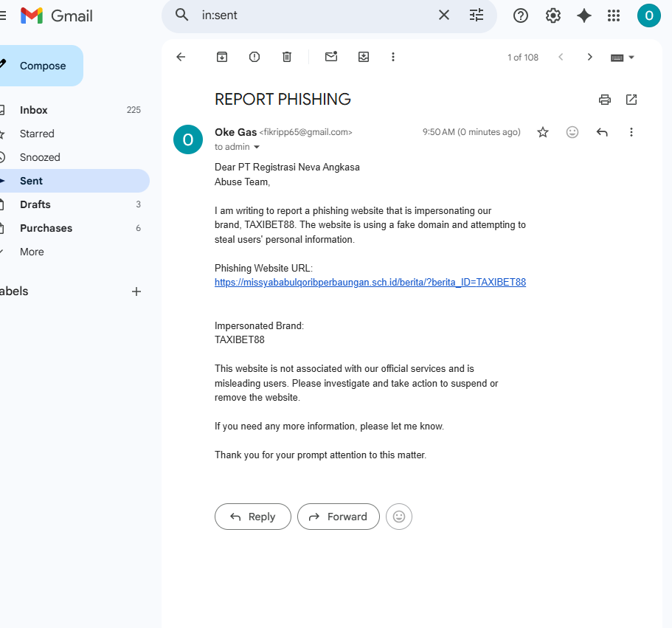Go to the newer email arrow
This screenshot has width=672, height=628.
point(561,57)
